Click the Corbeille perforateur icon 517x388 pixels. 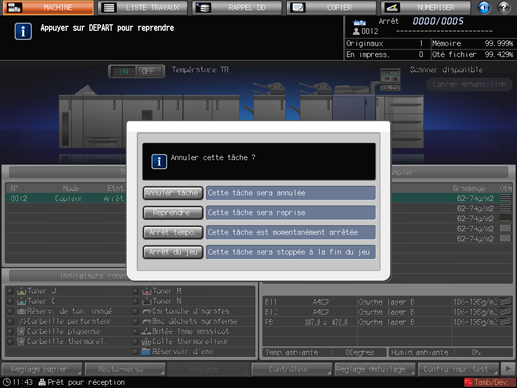pyautogui.click(x=22, y=321)
